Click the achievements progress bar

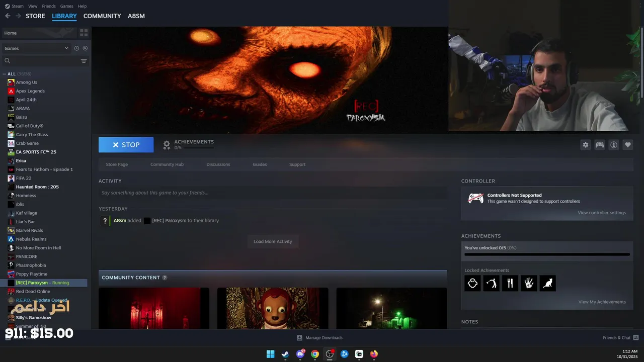[x=547, y=254]
